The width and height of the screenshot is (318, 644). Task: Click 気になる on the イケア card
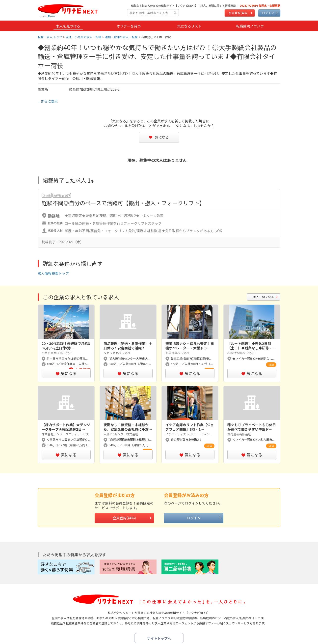coord(190,455)
